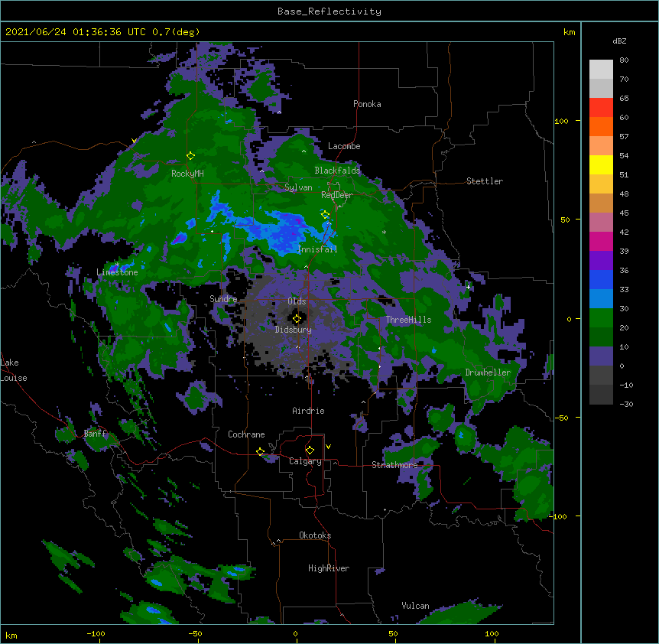Click the magenta 42 dBZ legend swatch
Image resolution: width=659 pixels, height=644 pixels.
pos(601,242)
